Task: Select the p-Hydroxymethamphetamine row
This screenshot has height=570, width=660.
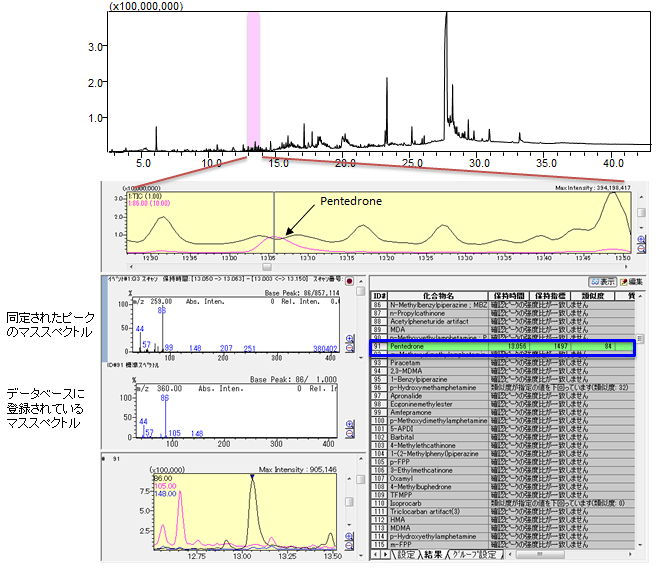Action: tap(503, 388)
